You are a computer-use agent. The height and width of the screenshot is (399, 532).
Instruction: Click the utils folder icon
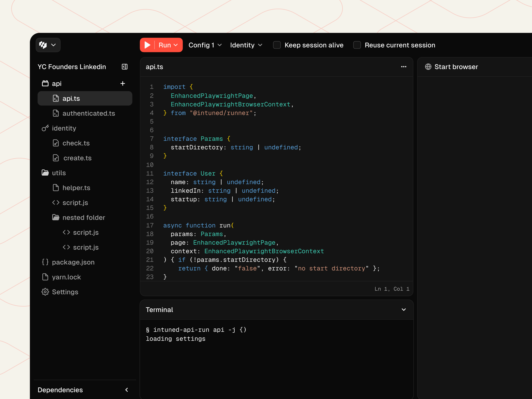point(45,173)
